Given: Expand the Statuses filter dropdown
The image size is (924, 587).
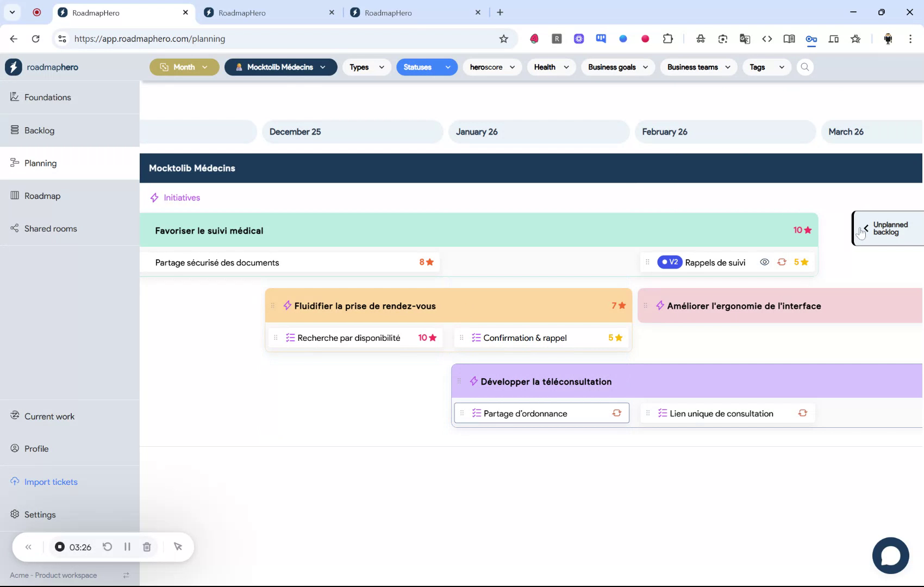Looking at the screenshot, I should (427, 67).
